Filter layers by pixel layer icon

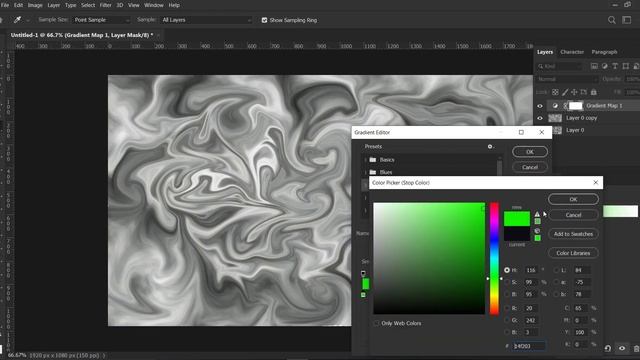(x=594, y=66)
